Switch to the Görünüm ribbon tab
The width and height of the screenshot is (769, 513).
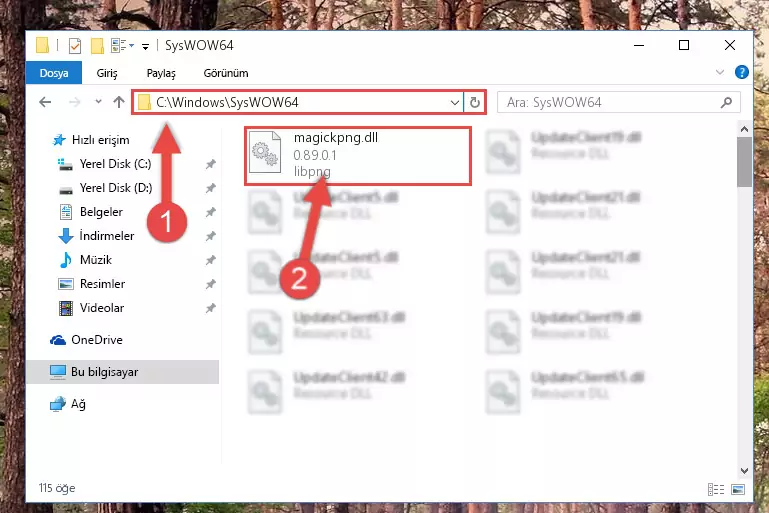(226, 73)
